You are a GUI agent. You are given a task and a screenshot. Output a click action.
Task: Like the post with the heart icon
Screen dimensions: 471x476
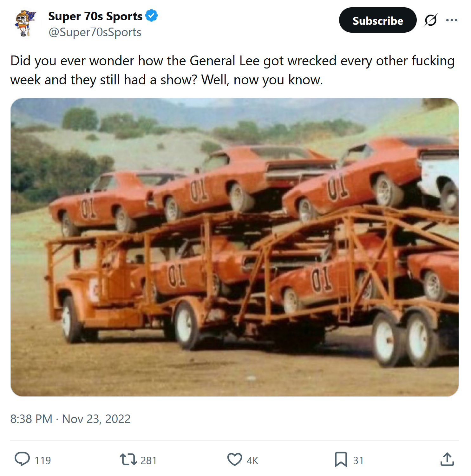(x=235, y=459)
